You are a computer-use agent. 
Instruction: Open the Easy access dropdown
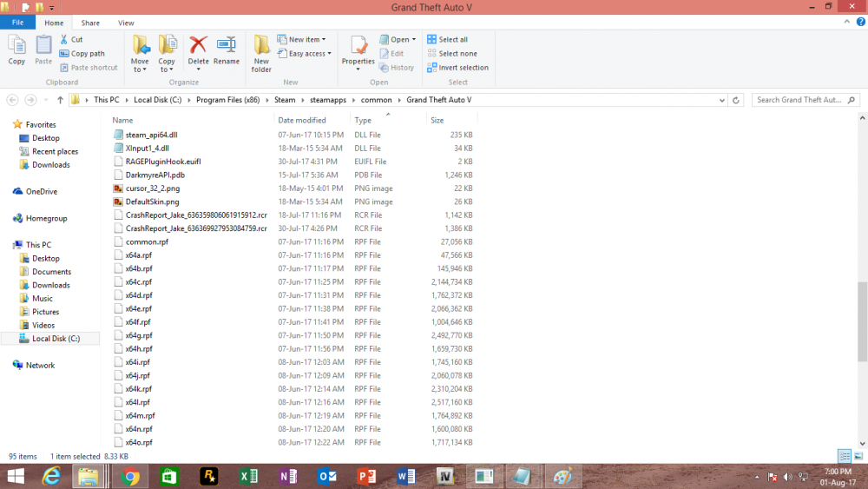pos(305,54)
